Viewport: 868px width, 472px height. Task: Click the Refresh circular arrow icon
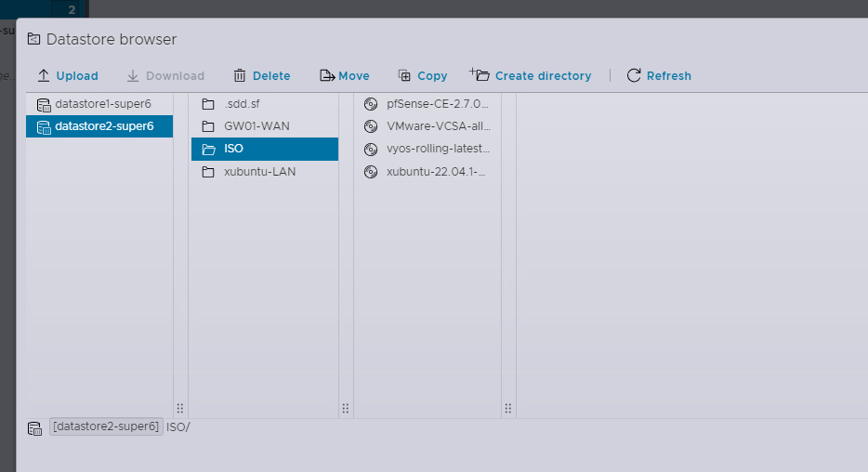coord(634,76)
